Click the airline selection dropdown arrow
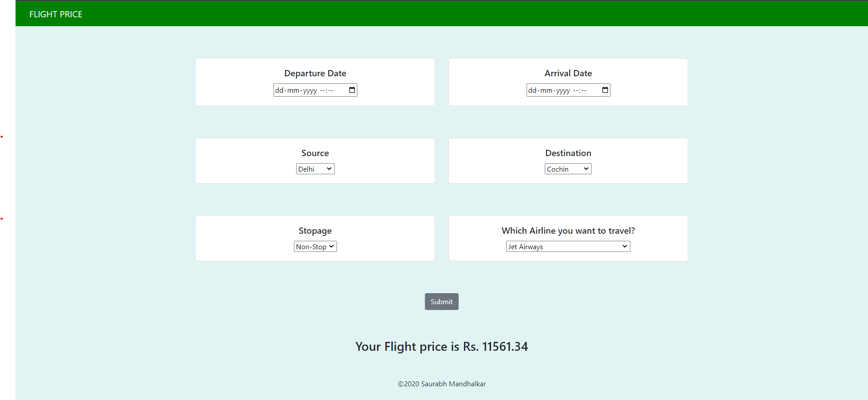Viewport: 868px width, 400px height. click(624, 246)
